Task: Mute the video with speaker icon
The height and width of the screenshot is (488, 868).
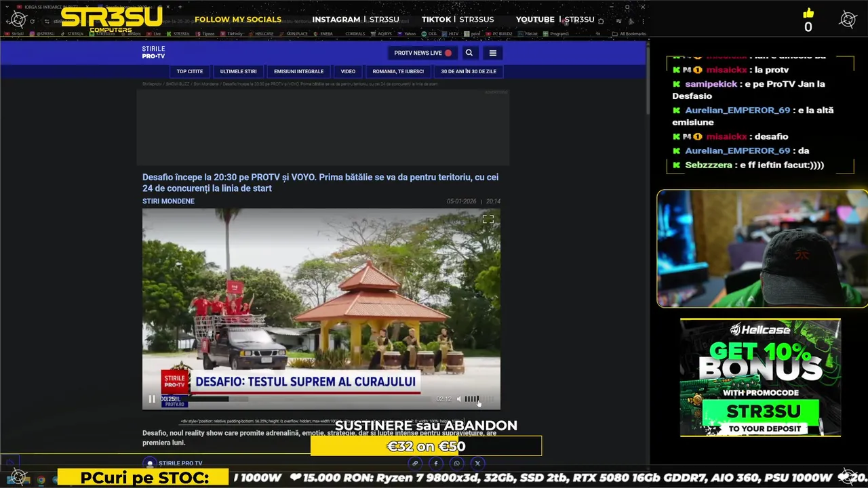Action: click(x=458, y=399)
